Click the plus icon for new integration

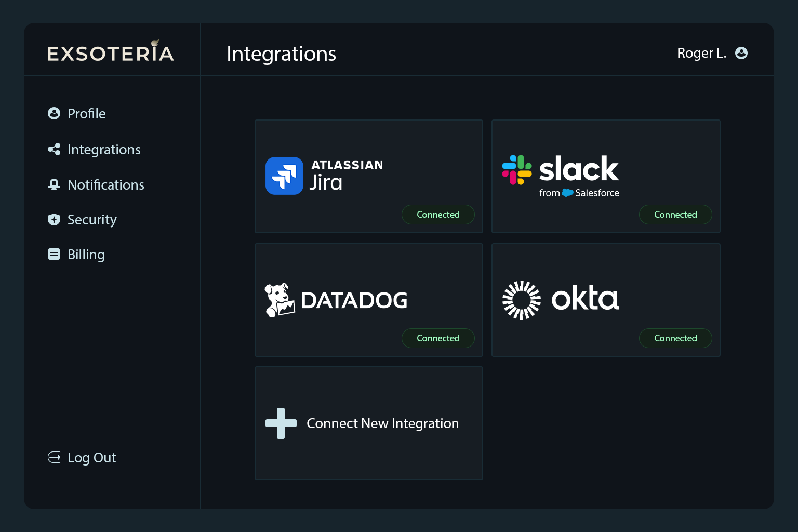[x=281, y=423]
